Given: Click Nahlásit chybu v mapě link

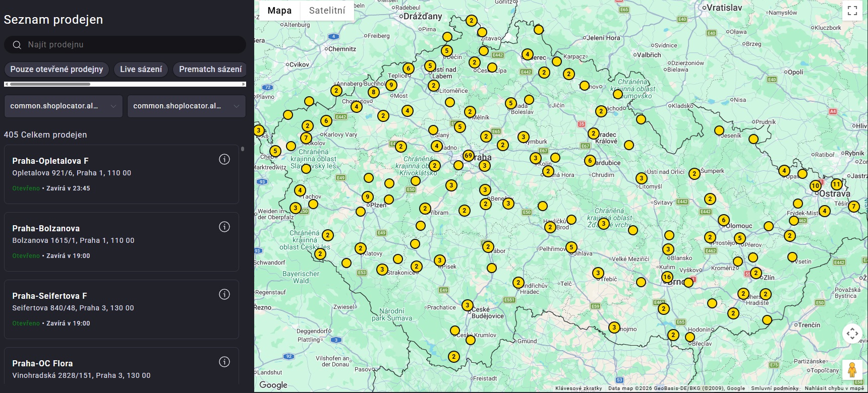Looking at the screenshot, I should [x=834, y=388].
